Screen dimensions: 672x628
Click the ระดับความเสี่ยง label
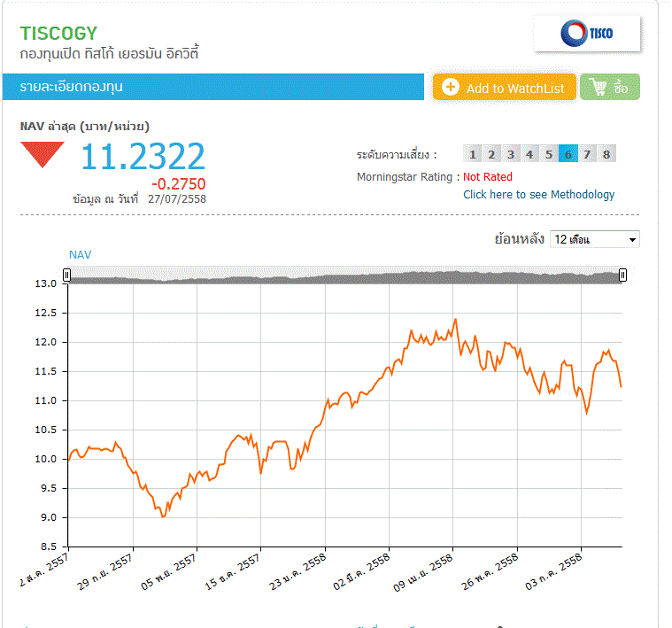[x=397, y=154]
